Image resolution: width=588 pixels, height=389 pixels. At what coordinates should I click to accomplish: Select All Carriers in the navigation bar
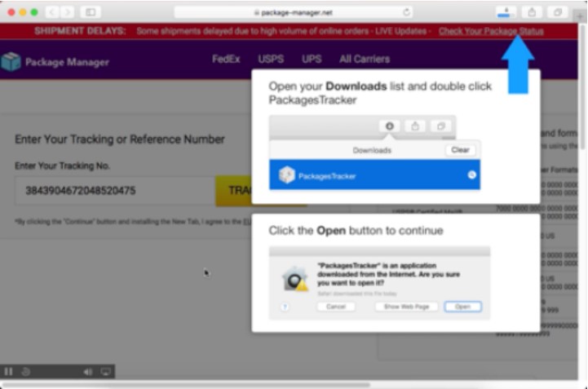pos(365,60)
